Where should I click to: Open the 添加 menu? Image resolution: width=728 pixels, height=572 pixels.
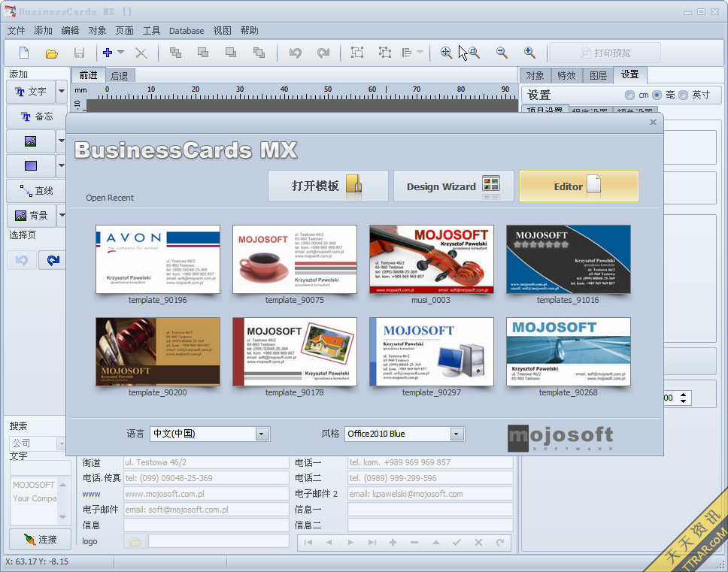(x=43, y=31)
